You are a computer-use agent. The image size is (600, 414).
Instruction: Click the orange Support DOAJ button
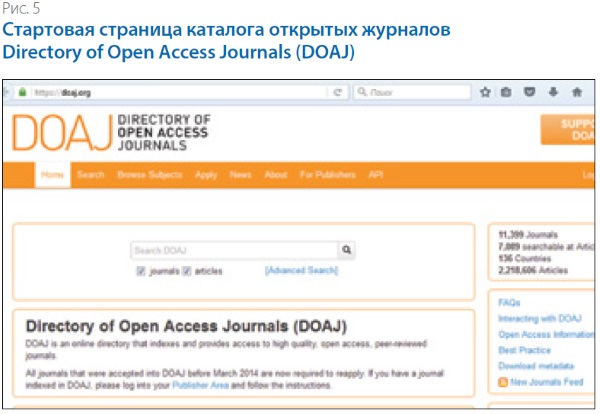pyautogui.click(x=568, y=132)
